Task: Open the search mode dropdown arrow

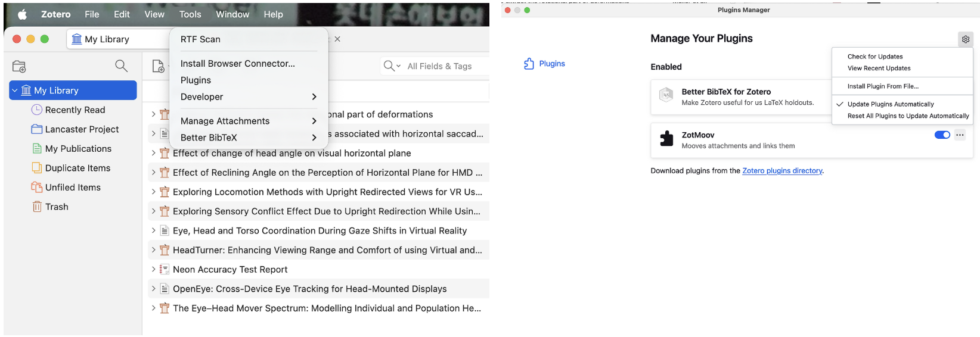Action: pos(398,66)
